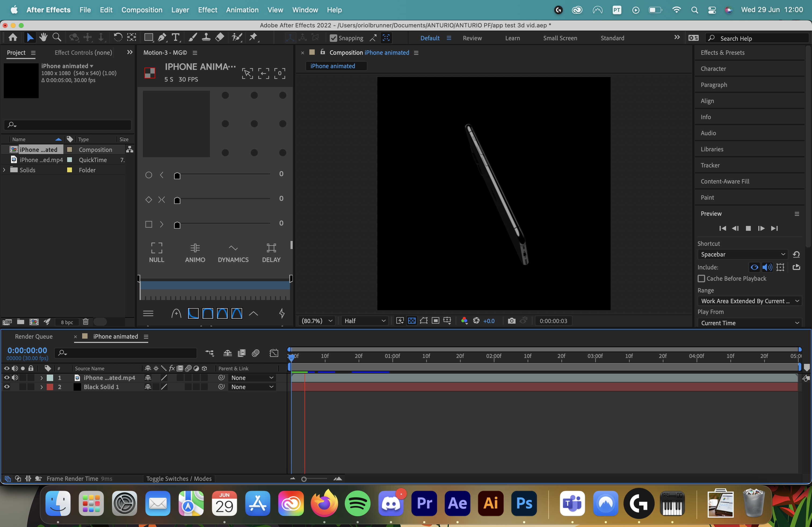Switch to the Render Queue tab
This screenshot has height=527, width=812.
click(x=34, y=336)
